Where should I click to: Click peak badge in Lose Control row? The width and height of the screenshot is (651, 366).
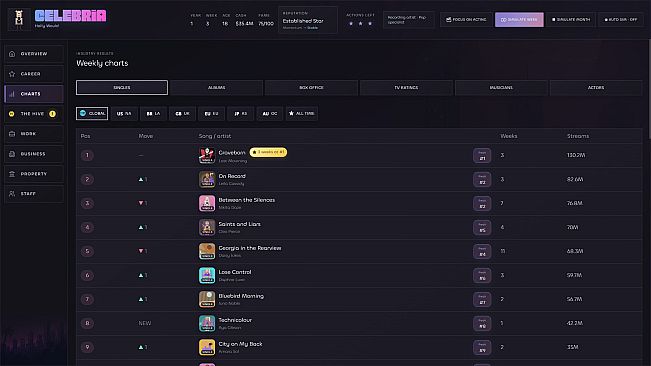tap(482, 276)
